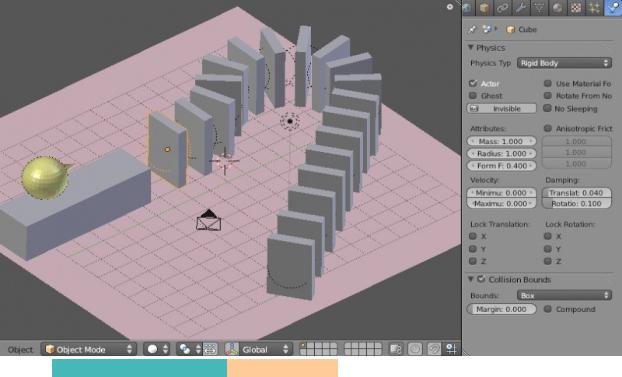Viewport: 622px width, 377px height.
Task: Toggle the Collision Bounds panel checkbox
Action: coord(481,279)
